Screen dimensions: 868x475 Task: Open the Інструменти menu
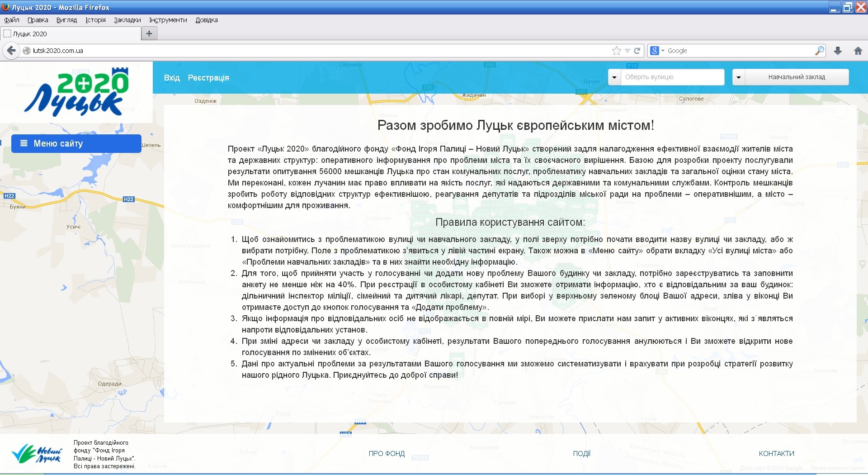pos(168,20)
